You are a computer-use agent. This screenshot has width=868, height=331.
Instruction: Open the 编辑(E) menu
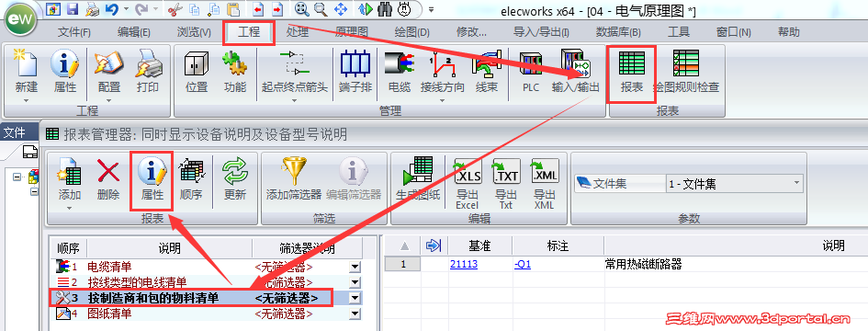(133, 32)
